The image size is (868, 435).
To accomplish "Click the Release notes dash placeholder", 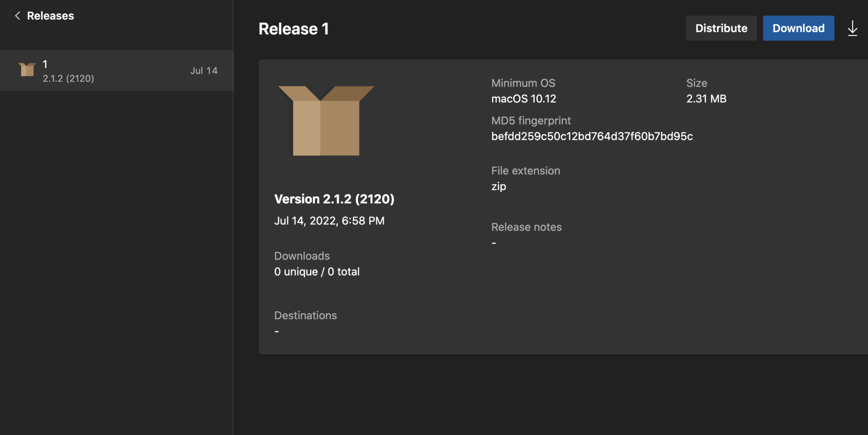I will [x=493, y=242].
